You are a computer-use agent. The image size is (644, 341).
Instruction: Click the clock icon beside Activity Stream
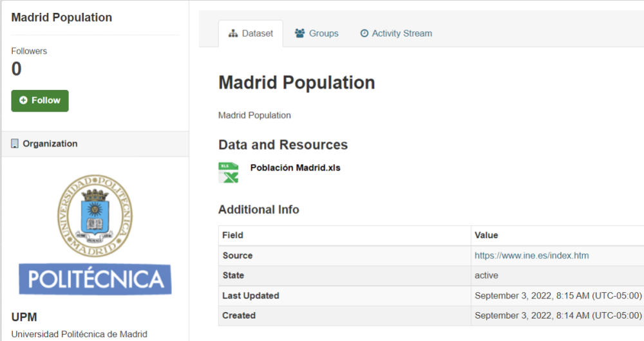(x=365, y=33)
